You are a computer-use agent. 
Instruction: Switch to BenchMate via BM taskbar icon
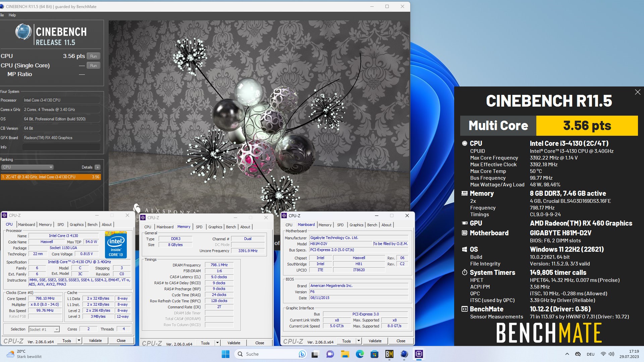(x=389, y=354)
